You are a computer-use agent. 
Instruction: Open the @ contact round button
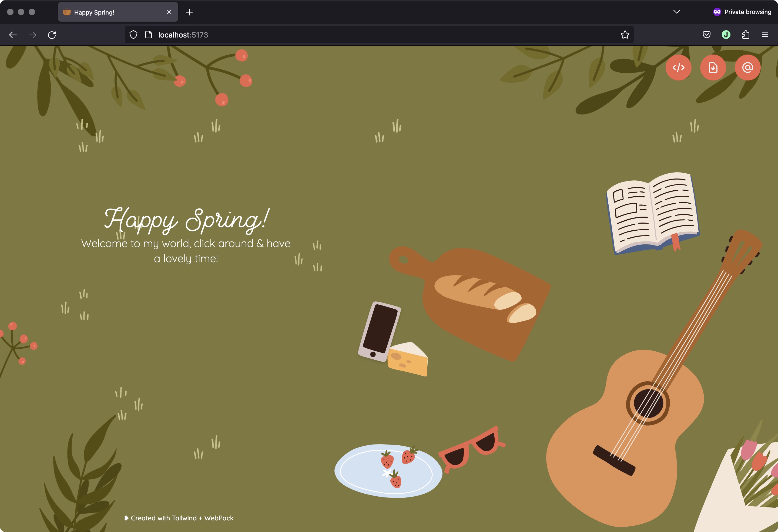747,68
